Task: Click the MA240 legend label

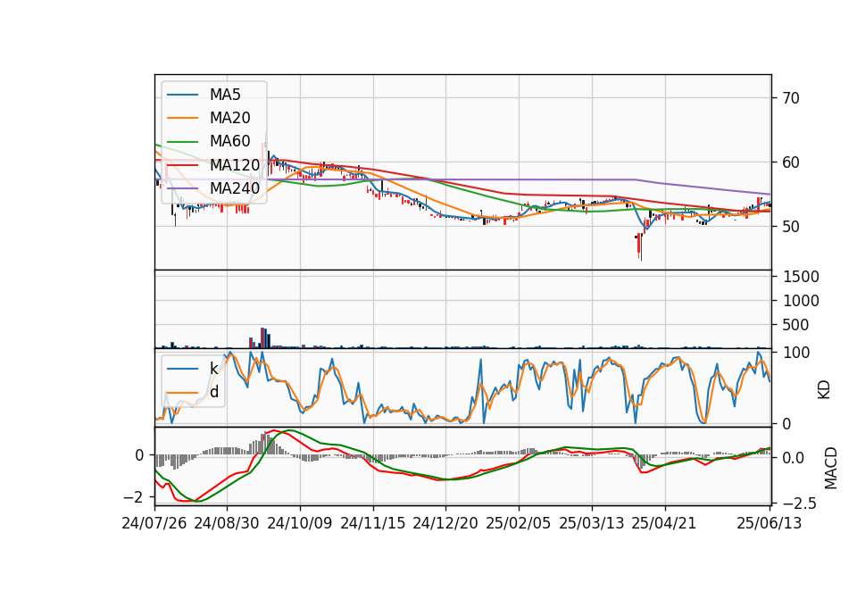Action: pyautogui.click(x=235, y=188)
